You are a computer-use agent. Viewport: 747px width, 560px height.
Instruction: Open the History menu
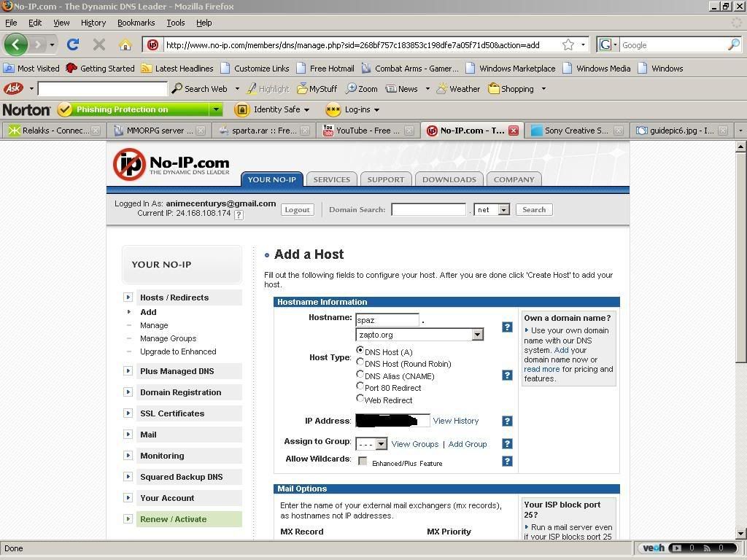pyautogui.click(x=93, y=23)
